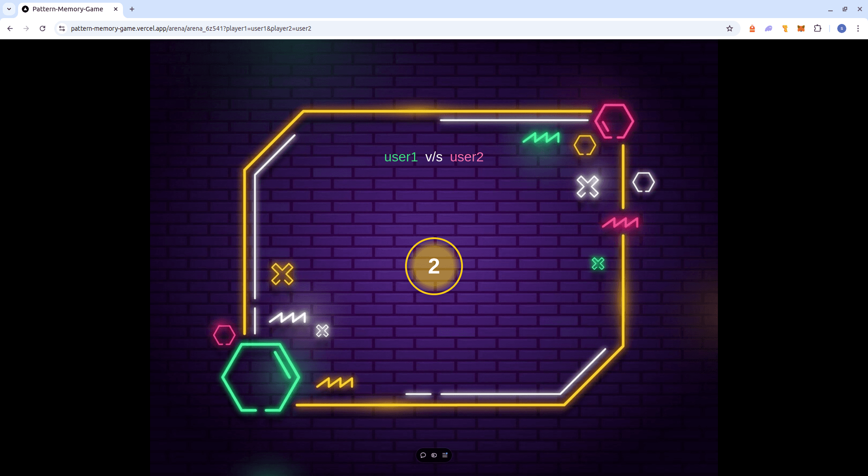Close the Pattern-Memory-Game tab
868x476 pixels.
pyautogui.click(x=116, y=9)
